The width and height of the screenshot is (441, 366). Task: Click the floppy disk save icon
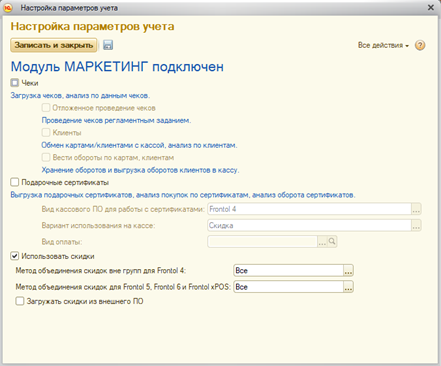click(x=108, y=45)
